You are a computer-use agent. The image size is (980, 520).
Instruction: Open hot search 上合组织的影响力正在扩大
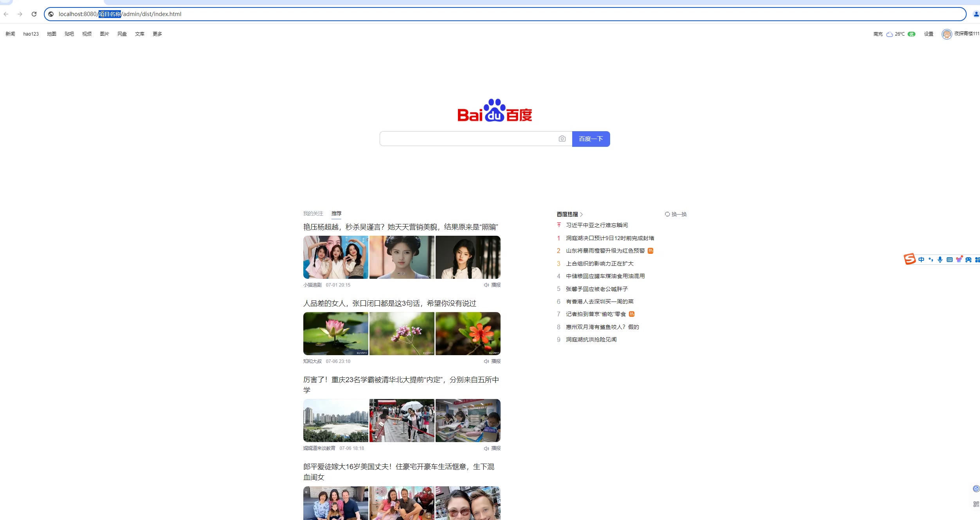600,264
